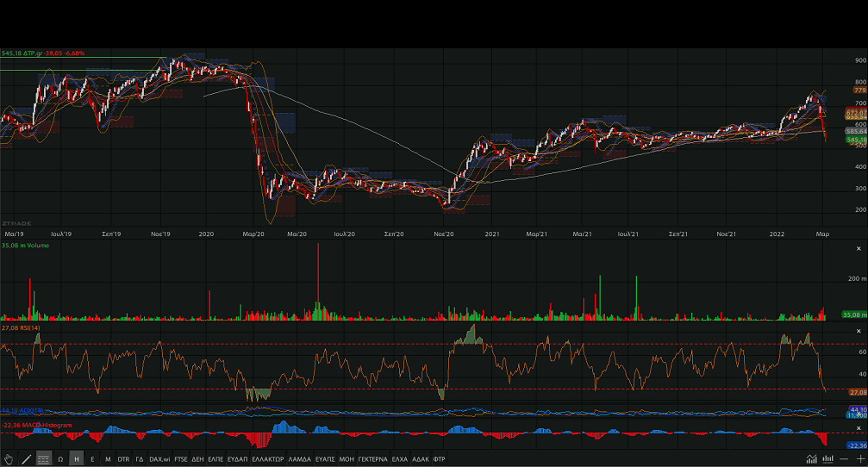Close the RSI(14) indicator panel

click(x=858, y=331)
